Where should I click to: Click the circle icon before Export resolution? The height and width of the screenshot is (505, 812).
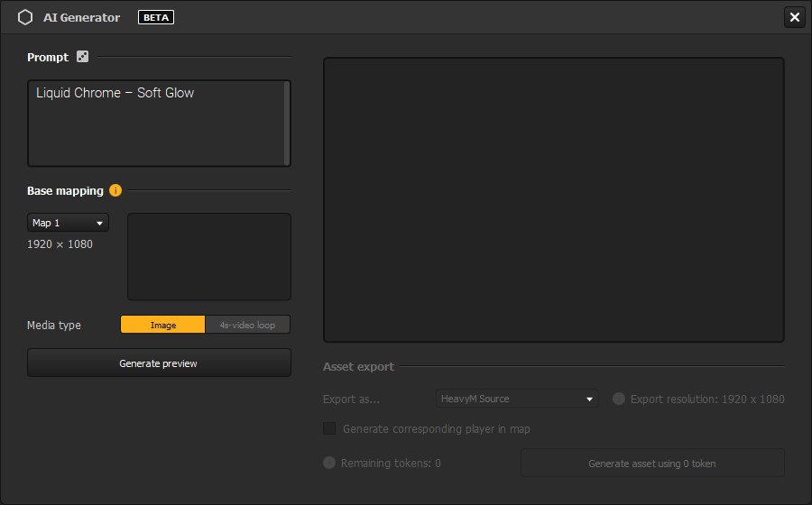619,399
